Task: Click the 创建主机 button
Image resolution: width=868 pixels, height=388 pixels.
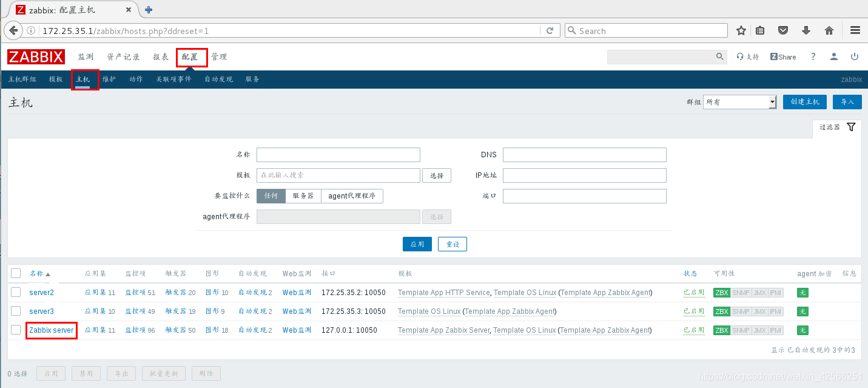Action: (x=805, y=102)
